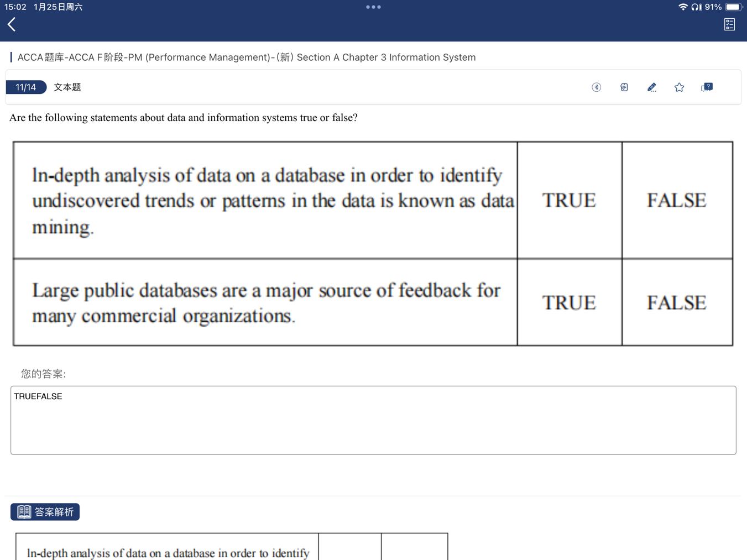Open the notes clipboard icon

pos(624,87)
